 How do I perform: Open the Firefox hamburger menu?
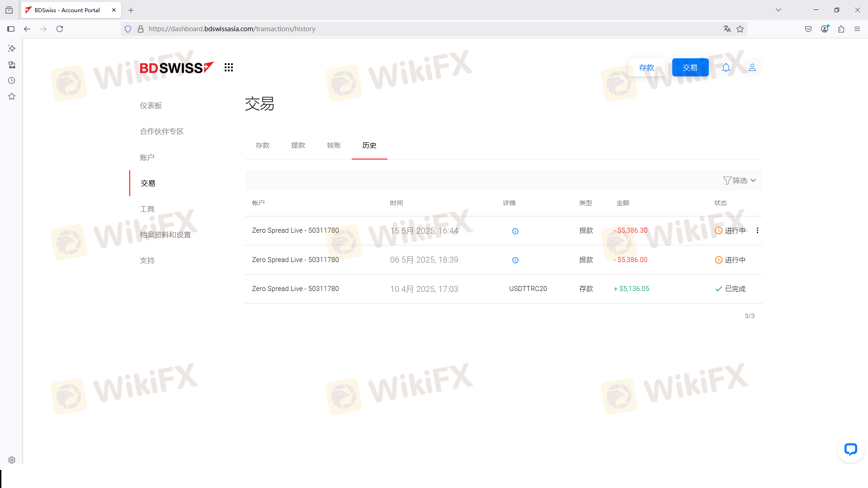(x=857, y=29)
